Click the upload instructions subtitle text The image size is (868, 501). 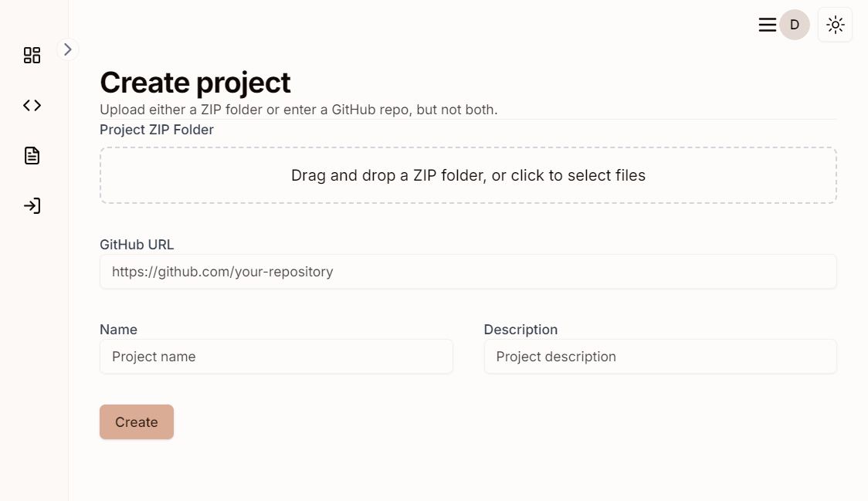tap(298, 110)
